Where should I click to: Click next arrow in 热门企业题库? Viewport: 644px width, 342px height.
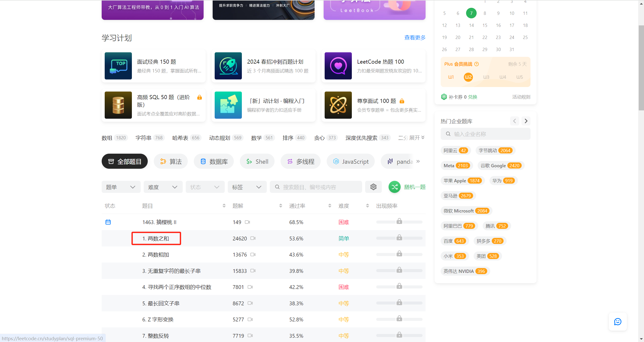526,121
